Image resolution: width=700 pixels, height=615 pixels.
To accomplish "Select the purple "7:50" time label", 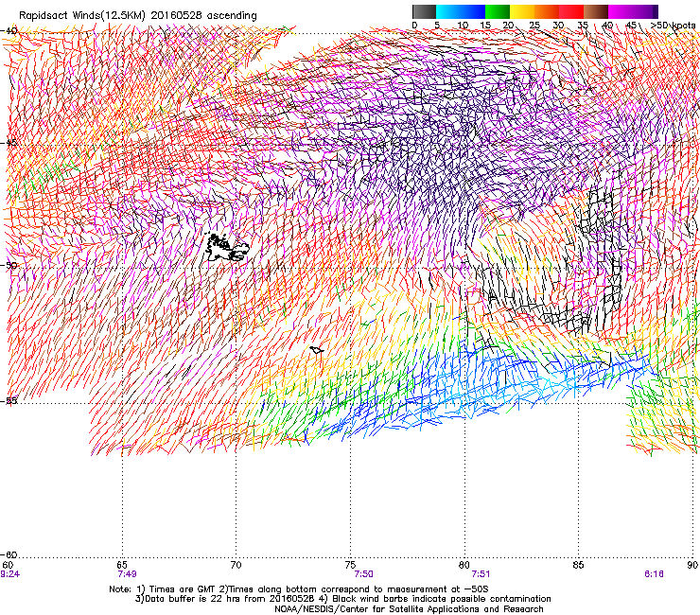I will coord(363,574).
